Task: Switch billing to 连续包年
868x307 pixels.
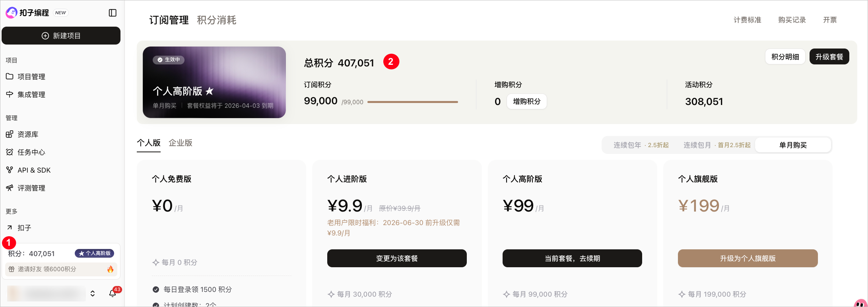Action: (x=641, y=145)
